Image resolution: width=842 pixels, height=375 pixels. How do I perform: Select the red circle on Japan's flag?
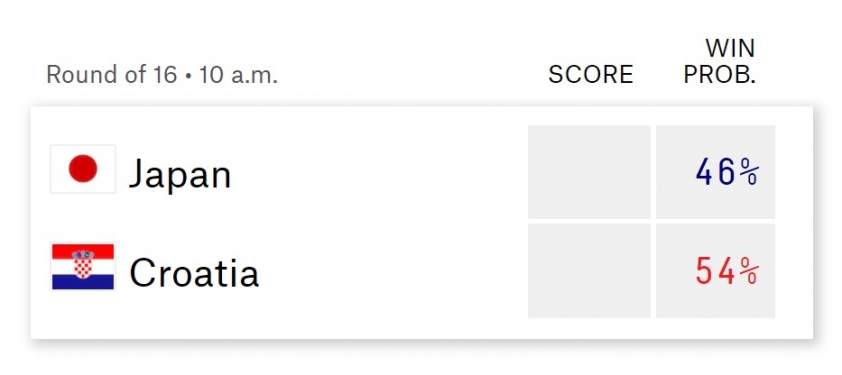pyautogui.click(x=83, y=169)
